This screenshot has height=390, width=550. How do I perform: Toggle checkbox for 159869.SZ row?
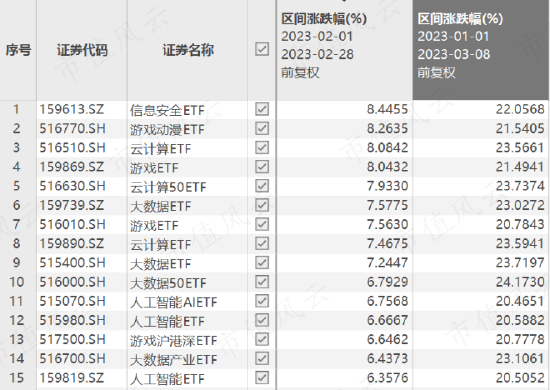point(262,167)
